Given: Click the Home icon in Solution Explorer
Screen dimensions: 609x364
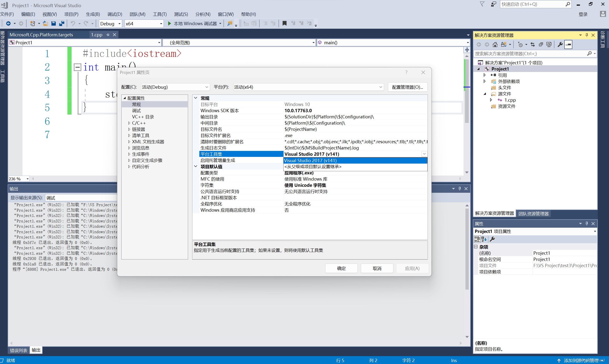Looking at the screenshot, I should 495,44.
